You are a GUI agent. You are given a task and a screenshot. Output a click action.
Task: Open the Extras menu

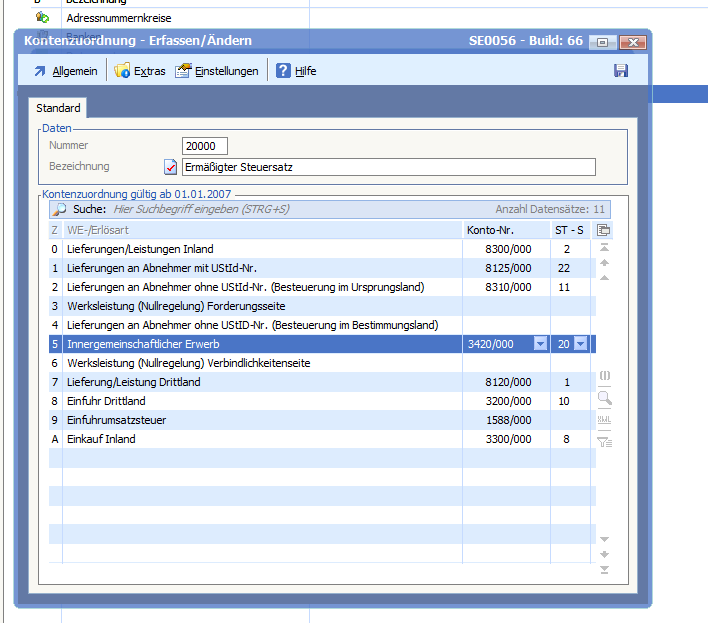click(140, 71)
